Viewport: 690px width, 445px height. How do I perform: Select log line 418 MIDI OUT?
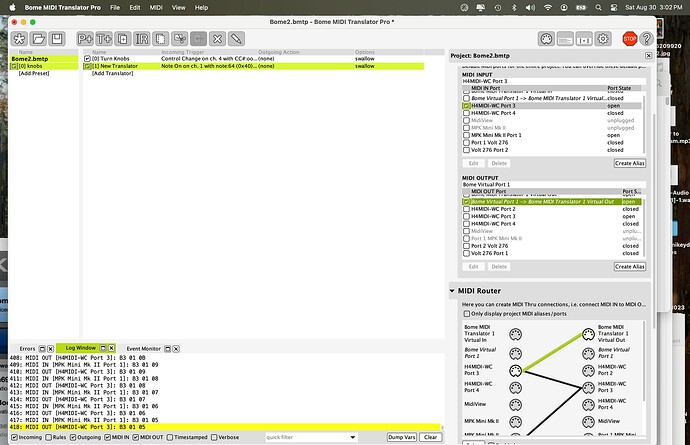(x=224, y=427)
